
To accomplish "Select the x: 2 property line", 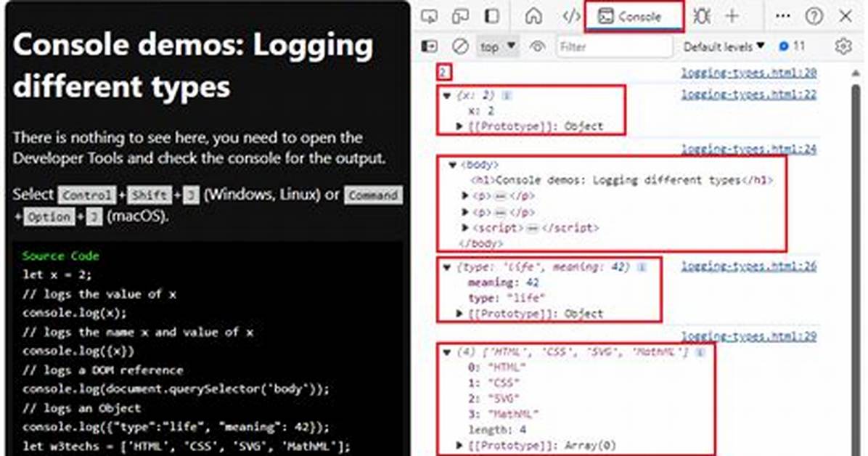I will pyautogui.click(x=481, y=111).
